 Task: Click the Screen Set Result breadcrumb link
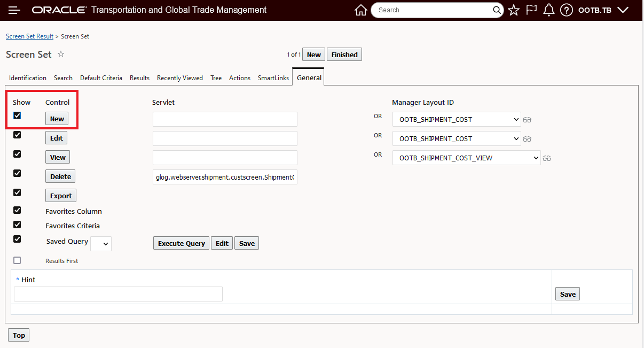[x=30, y=36]
